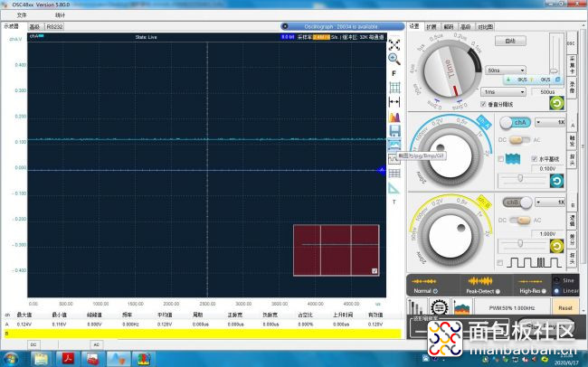The image size is (588, 367).
Task: Open the 50ns dropdown
Action: tap(506, 71)
